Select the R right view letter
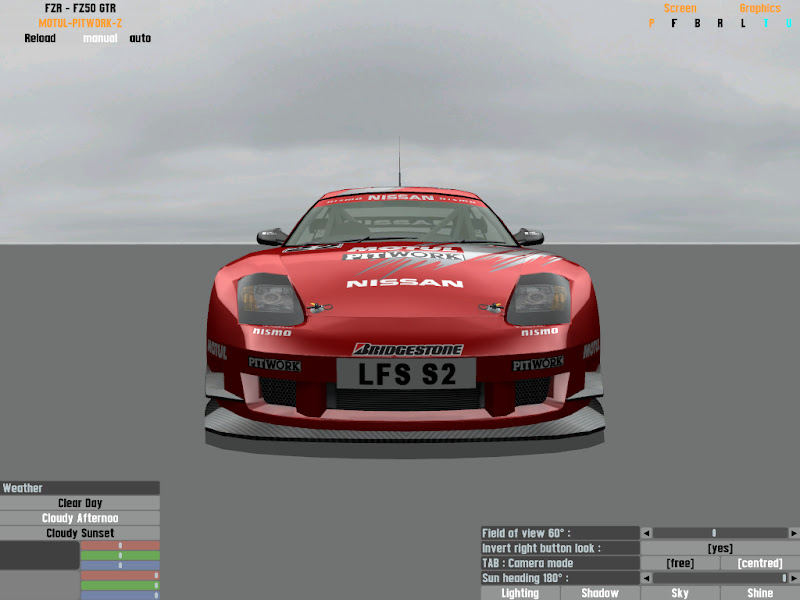800x600 pixels. coord(720,23)
